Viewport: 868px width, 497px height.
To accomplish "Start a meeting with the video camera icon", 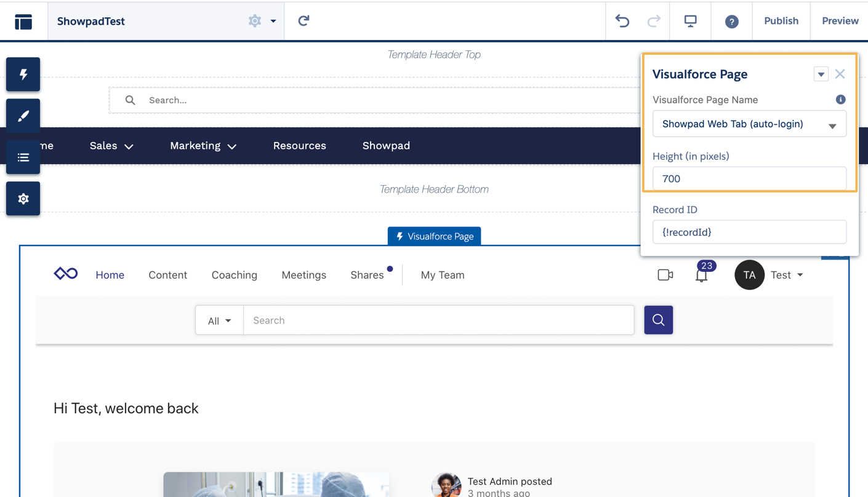I will [665, 275].
